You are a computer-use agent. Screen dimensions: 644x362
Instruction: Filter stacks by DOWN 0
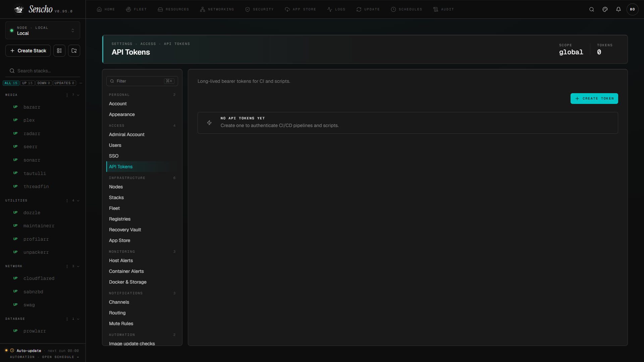pos(44,83)
